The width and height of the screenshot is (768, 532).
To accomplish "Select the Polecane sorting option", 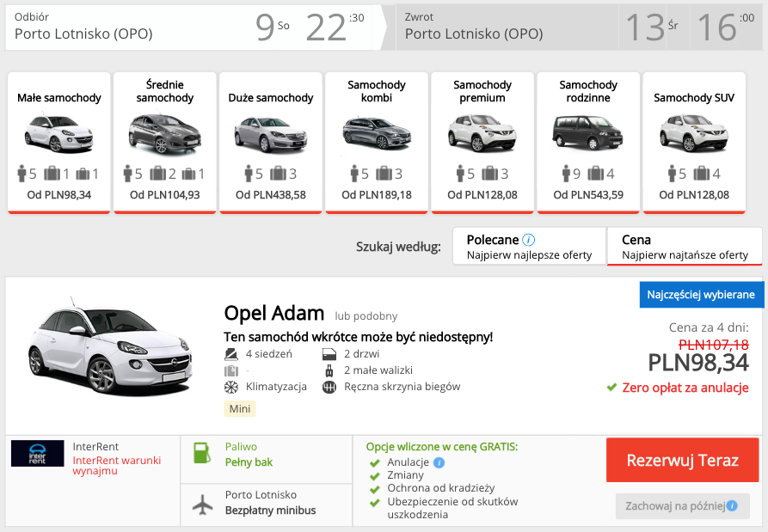I will pyautogui.click(x=529, y=247).
